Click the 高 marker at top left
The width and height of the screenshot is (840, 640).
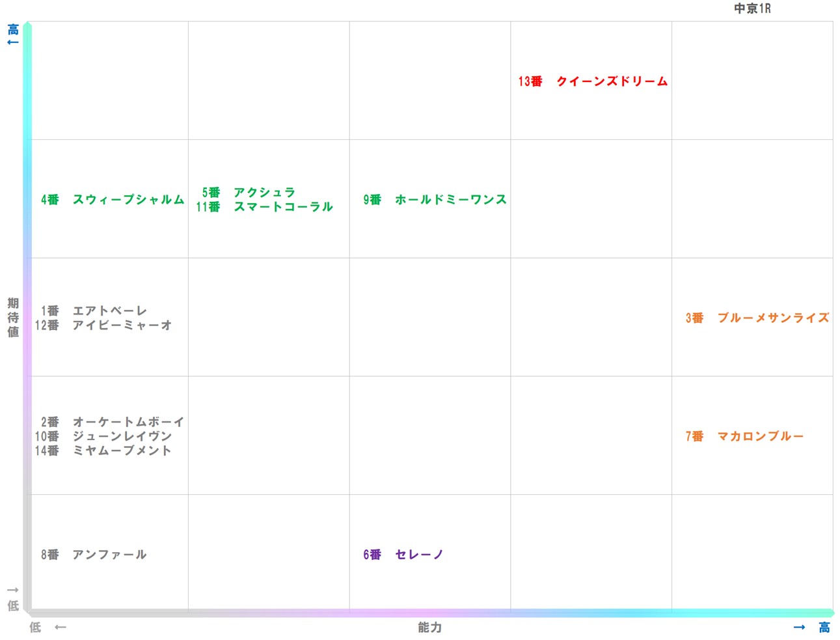pos(12,29)
